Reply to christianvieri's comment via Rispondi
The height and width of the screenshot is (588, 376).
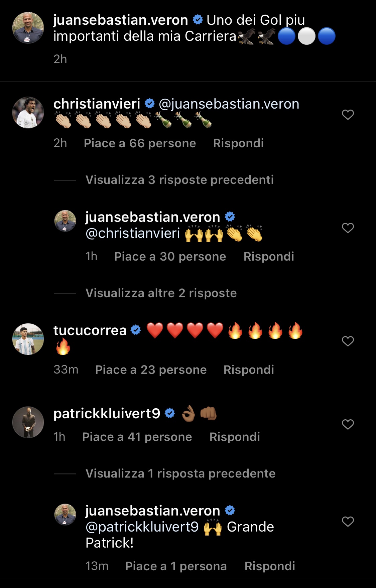238,143
